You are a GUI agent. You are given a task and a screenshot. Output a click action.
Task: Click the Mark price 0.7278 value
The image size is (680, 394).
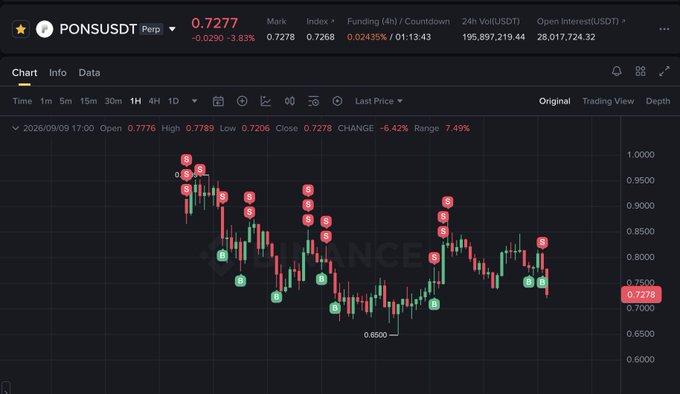[281, 37]
